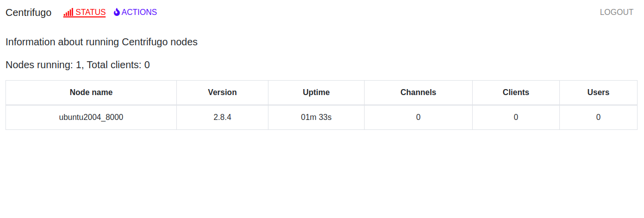Click the flame icon beside ACTIONS
The image size is (644, 218).
point(117,12)
